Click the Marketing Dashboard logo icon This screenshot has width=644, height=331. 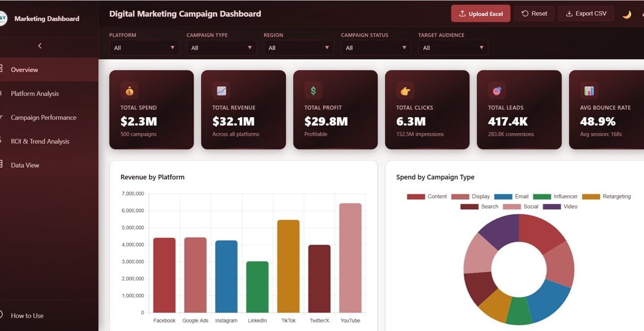tap(3, 19)
